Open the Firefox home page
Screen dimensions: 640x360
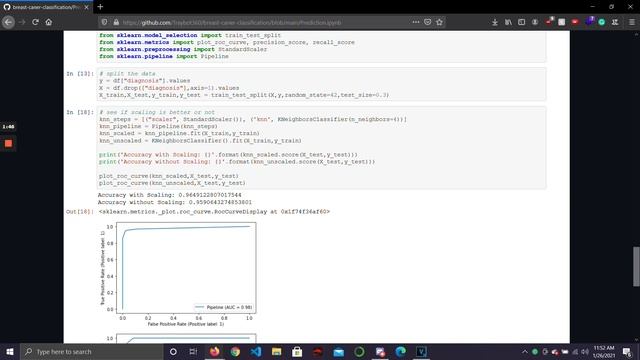(49, 22)
